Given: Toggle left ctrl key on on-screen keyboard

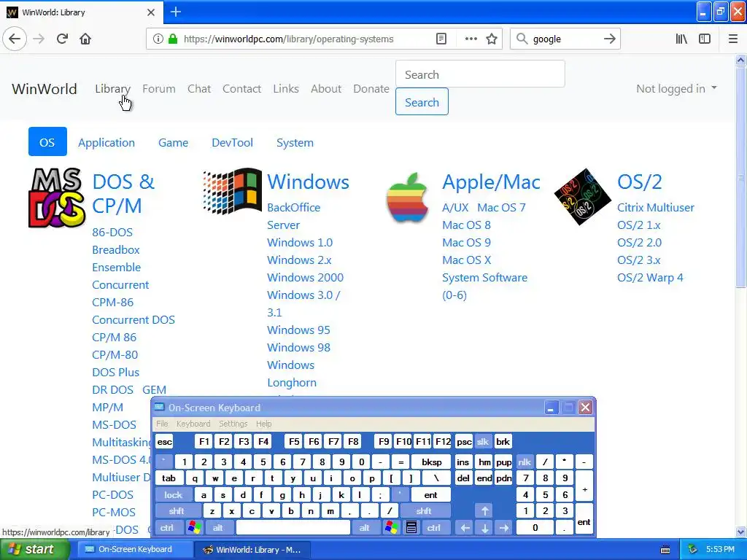Looking at the screenshot, I should tap(167, 528).
